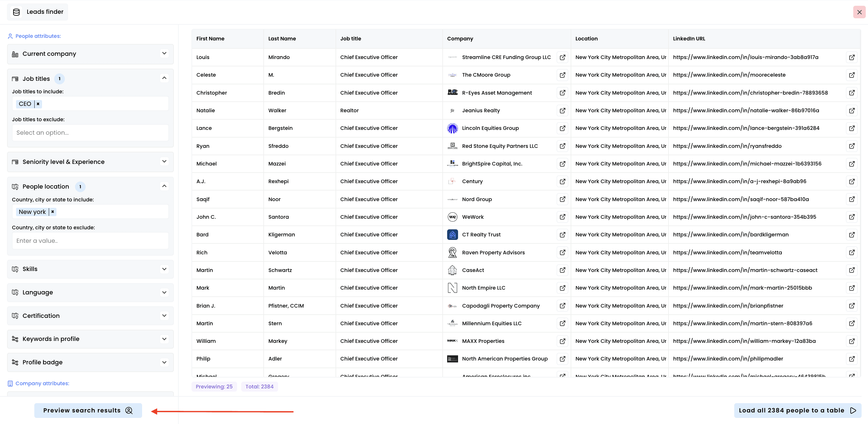
Task: Click the CT Realty Trust company logo
Action: point(452,234)
